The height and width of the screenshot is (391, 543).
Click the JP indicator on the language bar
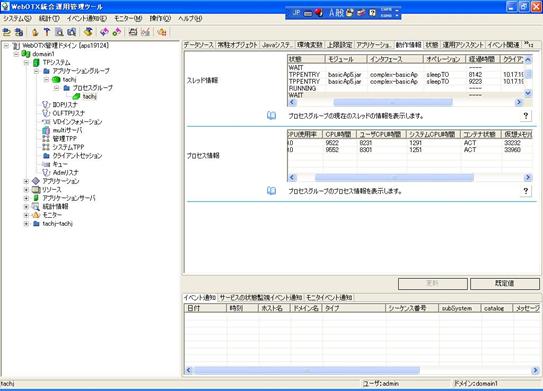(296, 12)
